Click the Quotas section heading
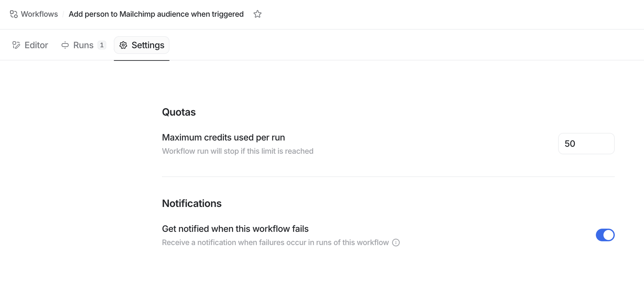 click(179, 112)
